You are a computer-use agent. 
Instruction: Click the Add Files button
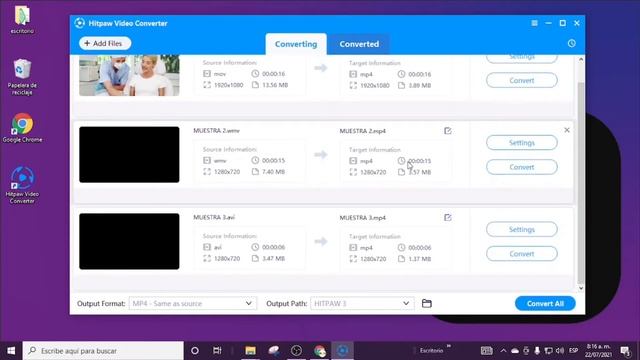point(105,43)
